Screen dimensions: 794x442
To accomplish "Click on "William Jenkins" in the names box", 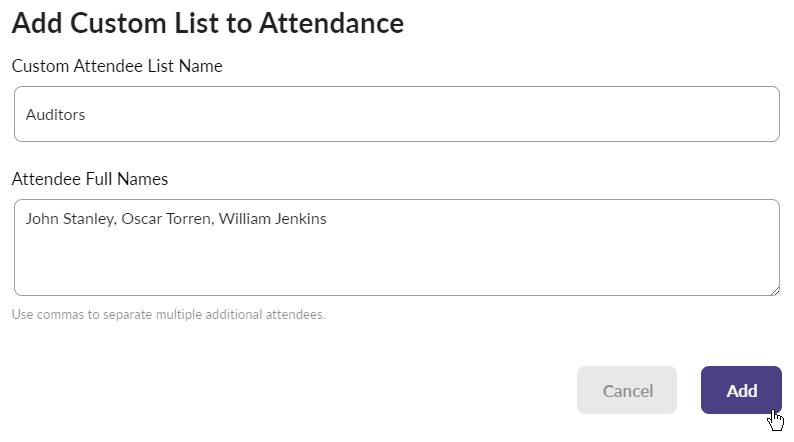I will (x=271, y=218).
